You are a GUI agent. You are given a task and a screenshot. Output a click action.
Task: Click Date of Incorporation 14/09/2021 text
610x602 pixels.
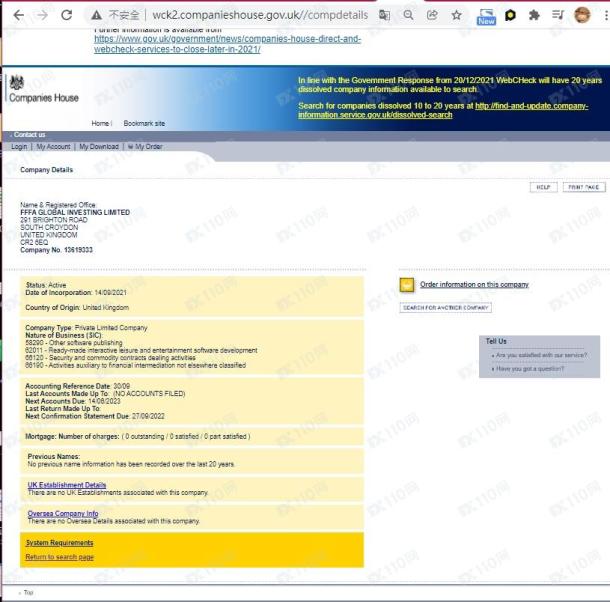point(76,293)
